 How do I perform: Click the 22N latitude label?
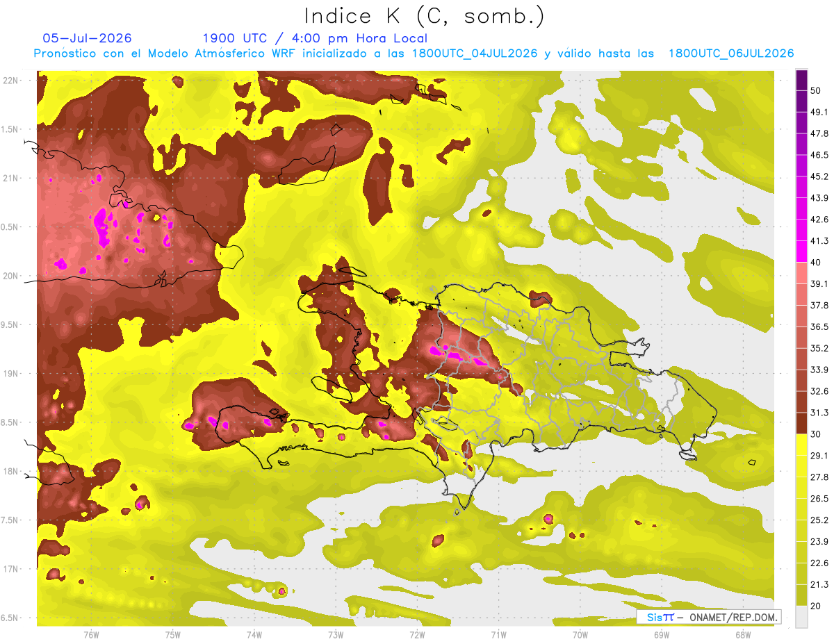(11, 81)
